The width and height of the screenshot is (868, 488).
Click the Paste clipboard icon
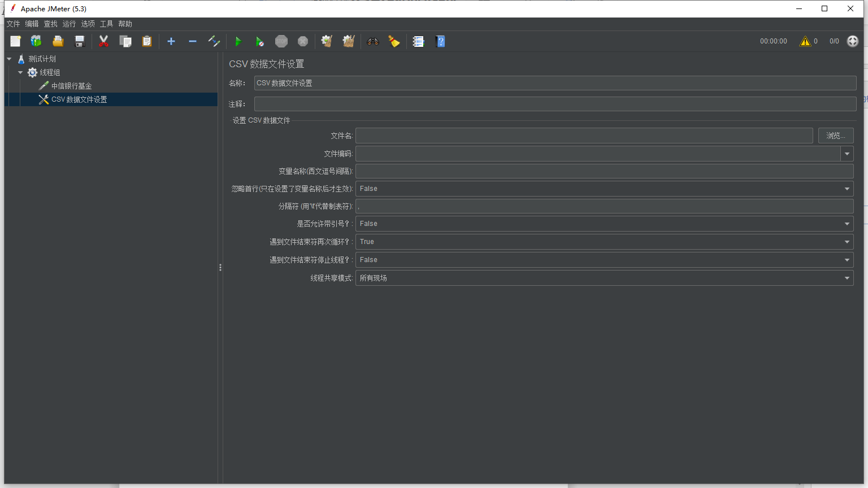(147, 41)
